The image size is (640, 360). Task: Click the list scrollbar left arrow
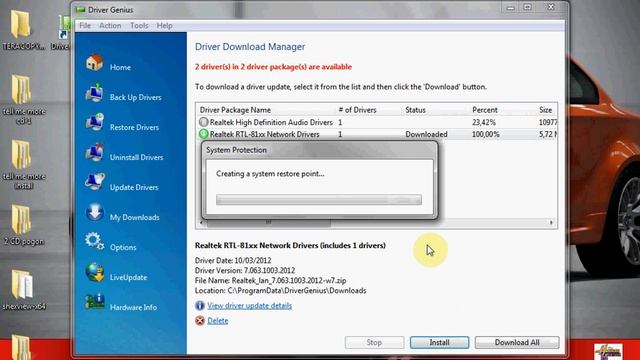(x=201, y=222)
